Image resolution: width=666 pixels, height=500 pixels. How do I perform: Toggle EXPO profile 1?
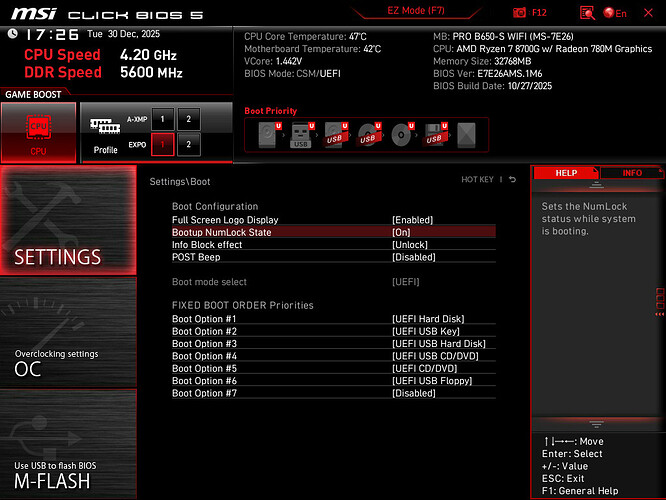click(x=162, y=144)
